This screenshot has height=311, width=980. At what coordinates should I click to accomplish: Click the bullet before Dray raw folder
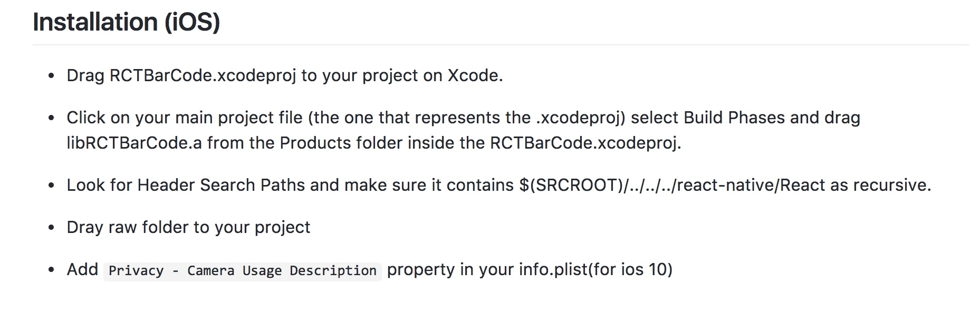click(51, 228)
